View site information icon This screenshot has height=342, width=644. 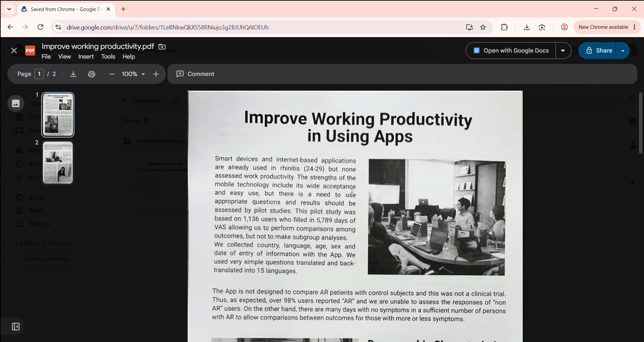(x=58, y=27)
